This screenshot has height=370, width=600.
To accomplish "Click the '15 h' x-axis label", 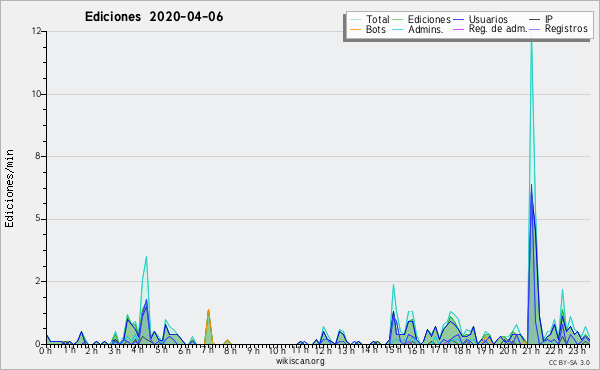I will (393, 350).
